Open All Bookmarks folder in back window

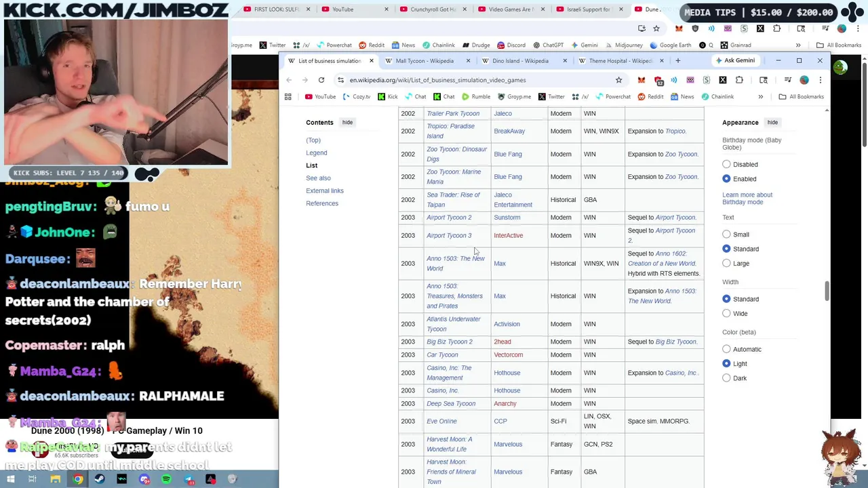(x=839, y=45)
